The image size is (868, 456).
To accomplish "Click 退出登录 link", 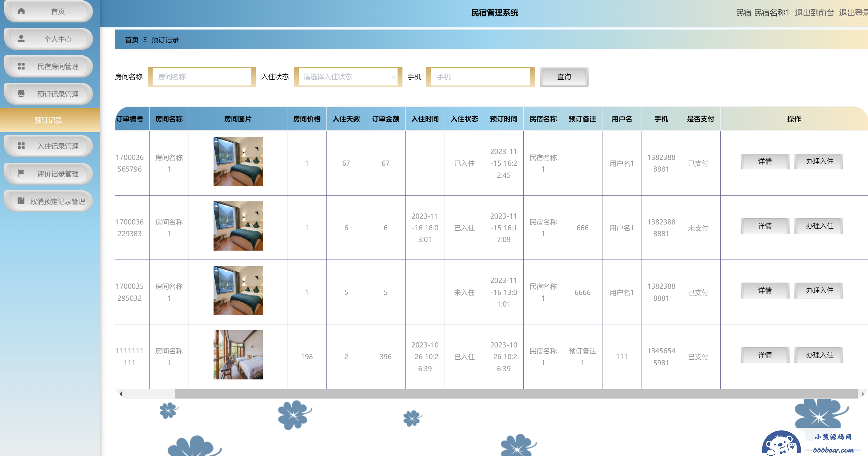I will tap(853, 13).
